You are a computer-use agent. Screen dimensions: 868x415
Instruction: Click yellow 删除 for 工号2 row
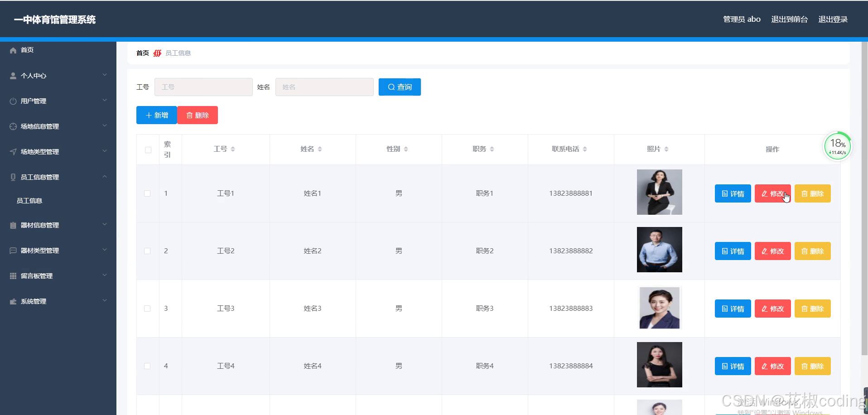pyautogui.click(x=813, y=251)
